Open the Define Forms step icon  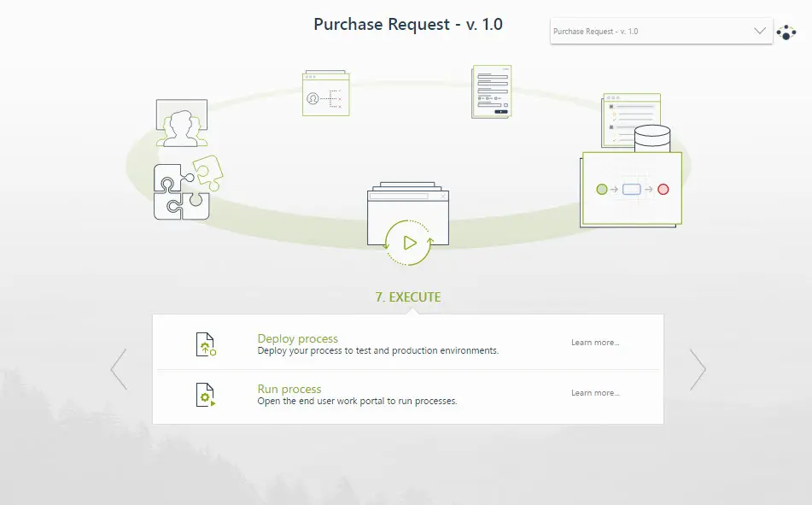coord(492,91)
